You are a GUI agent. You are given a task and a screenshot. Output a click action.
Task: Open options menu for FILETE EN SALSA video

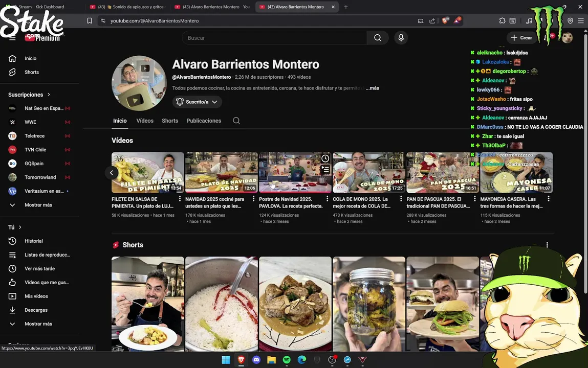180,199
